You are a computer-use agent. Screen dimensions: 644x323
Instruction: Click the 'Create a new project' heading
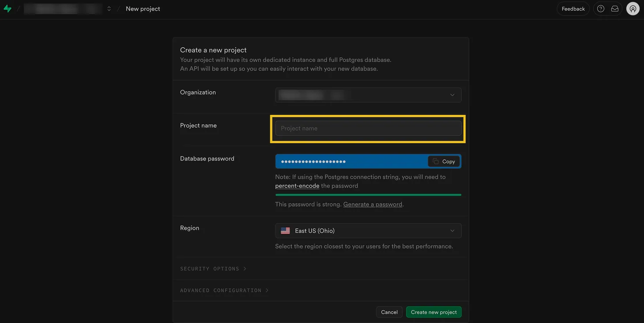(213, 50)
